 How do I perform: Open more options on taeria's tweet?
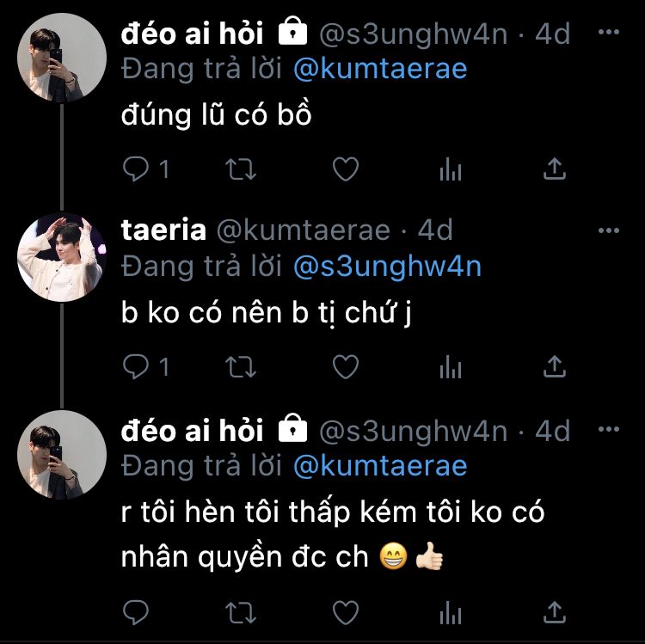point(609,230)
